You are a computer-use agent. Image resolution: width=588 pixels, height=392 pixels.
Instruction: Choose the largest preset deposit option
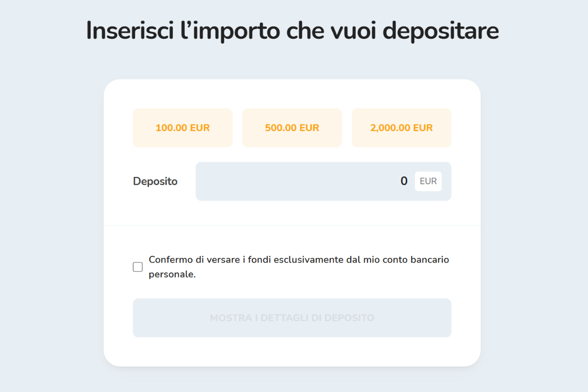[x=401, y=127]
